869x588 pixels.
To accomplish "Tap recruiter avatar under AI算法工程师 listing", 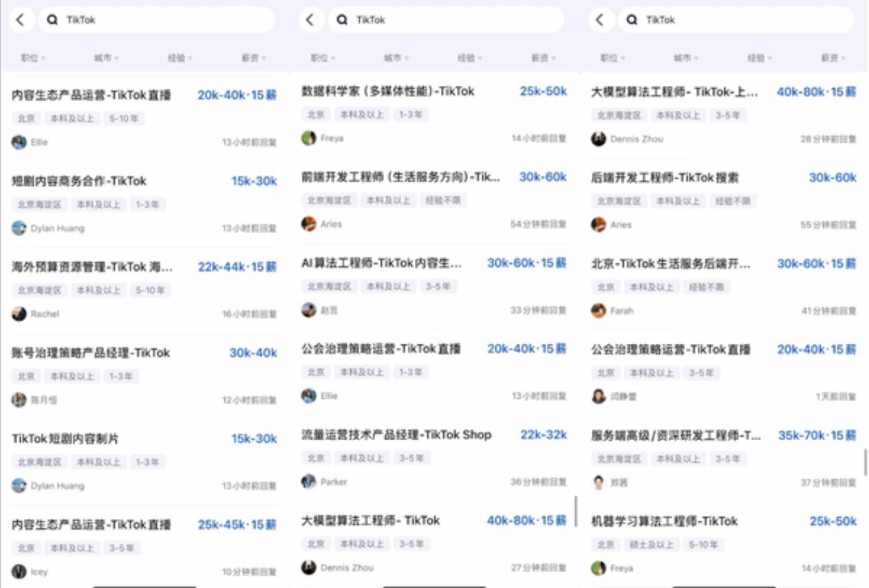I will 309,309.
